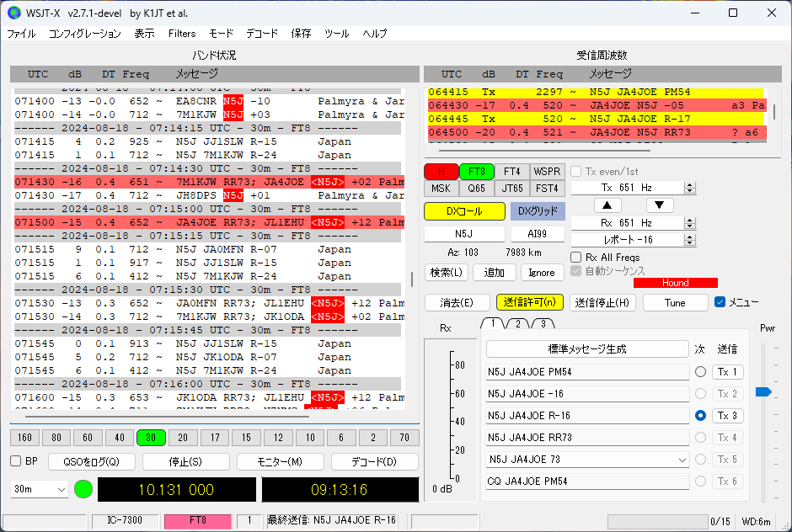This screenshot has height=532, width=792.
Task: Click the QSOをログ(Q) button
Action: pyautogui.click(x=92, y=461)
